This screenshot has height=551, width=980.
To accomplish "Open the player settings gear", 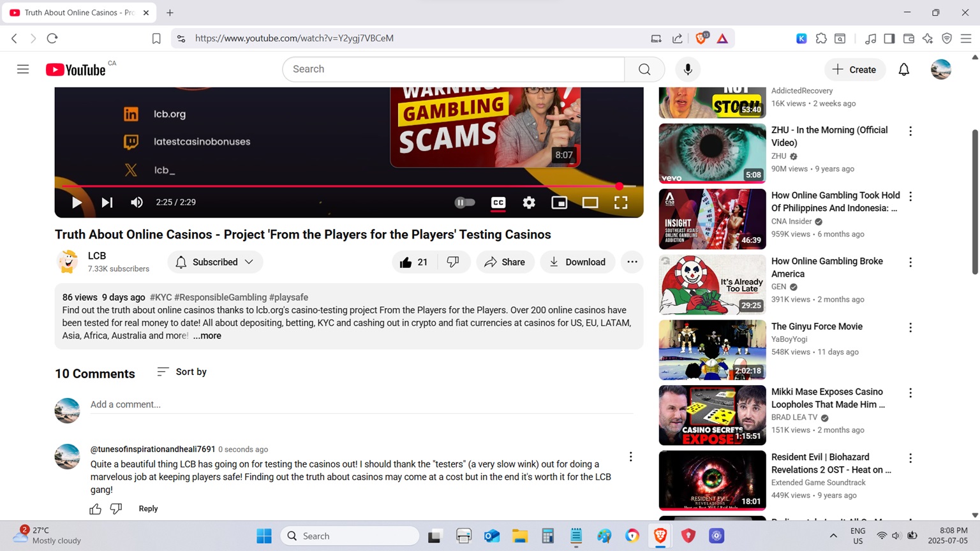I will [529, 202].
